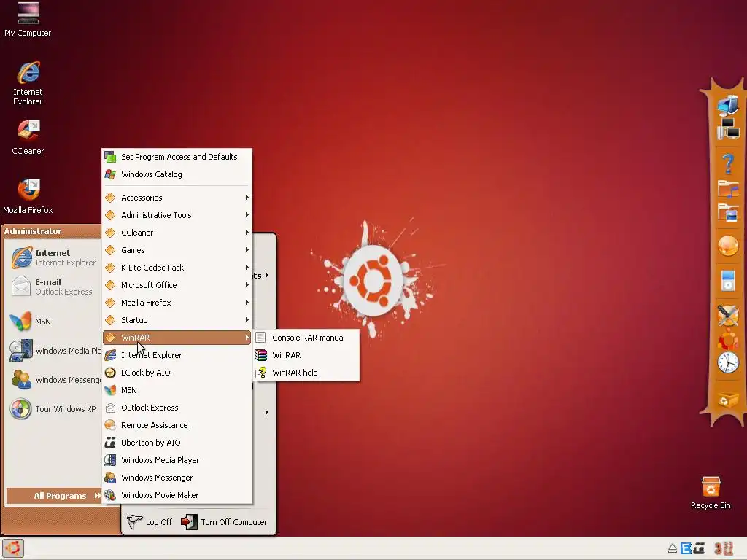Start Tour Windows XP
Screen dimensions: 747x560
point(53,409)
